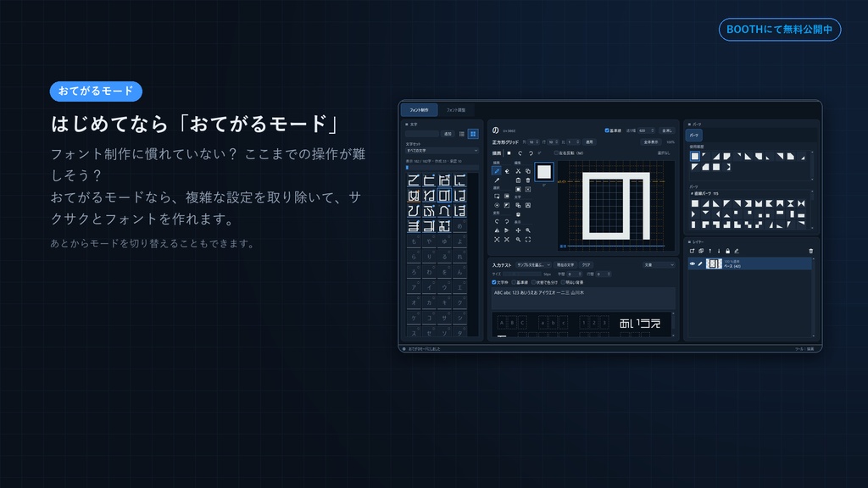Click the zoom out magnifier icon
This screenshot has width=868, height=488.
pos(518,240)
